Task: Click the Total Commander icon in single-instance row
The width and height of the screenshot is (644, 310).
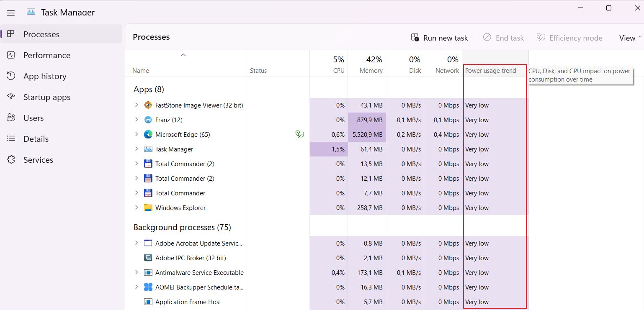Action: coord(148,193)
